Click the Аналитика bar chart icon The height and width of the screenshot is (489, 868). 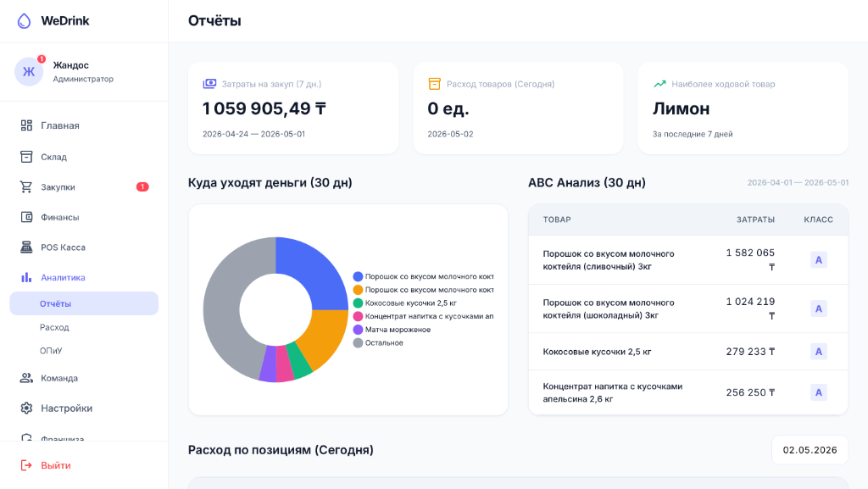pyautogui.click(x=26, y=277)
